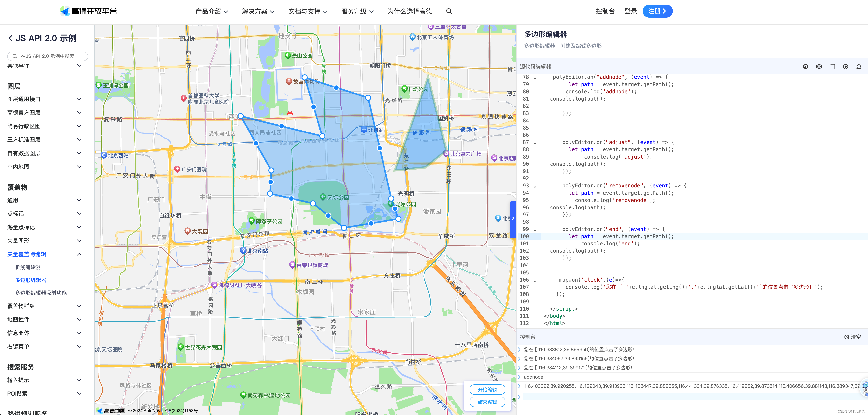Screen dimensions: 868x415
Task: Focus the 在JS API 2.0 示例中搜索 search field
Action: (48, 56)
